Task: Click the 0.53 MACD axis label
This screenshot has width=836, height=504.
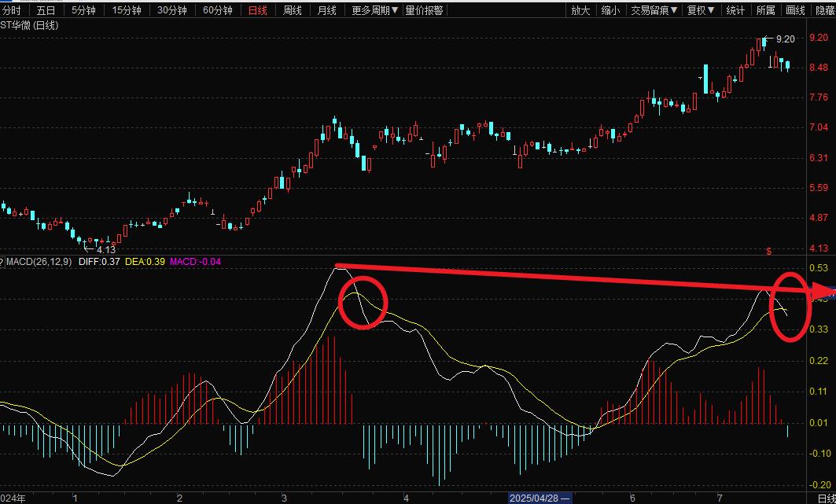Action: (x=819, y=267)
